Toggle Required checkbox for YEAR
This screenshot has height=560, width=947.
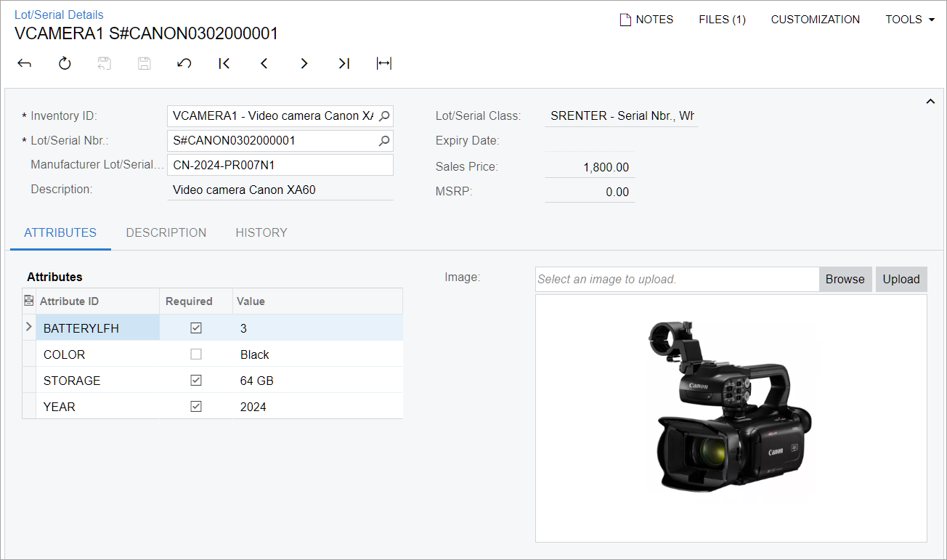(195, 406)
